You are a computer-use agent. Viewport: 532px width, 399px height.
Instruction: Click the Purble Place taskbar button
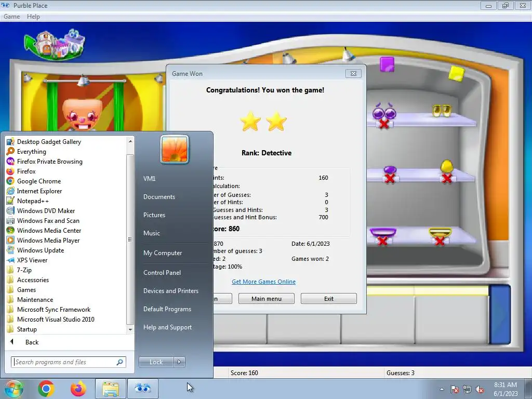143,389
